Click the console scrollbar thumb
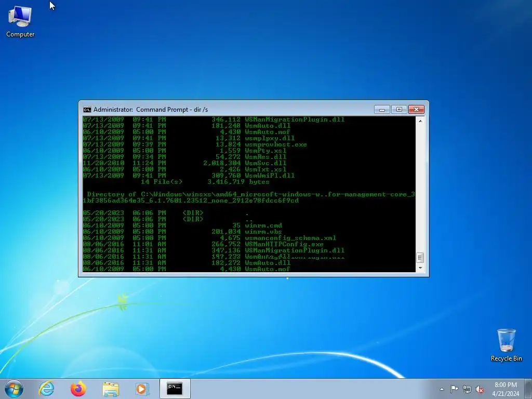This screenshot has width=532, height=399. point(420,258)
